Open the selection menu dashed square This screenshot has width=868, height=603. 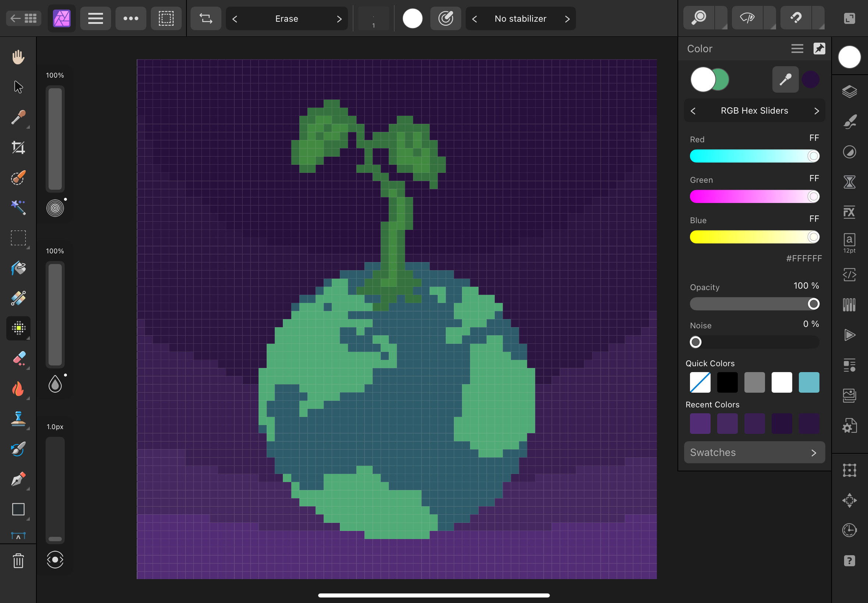point(166,18)
